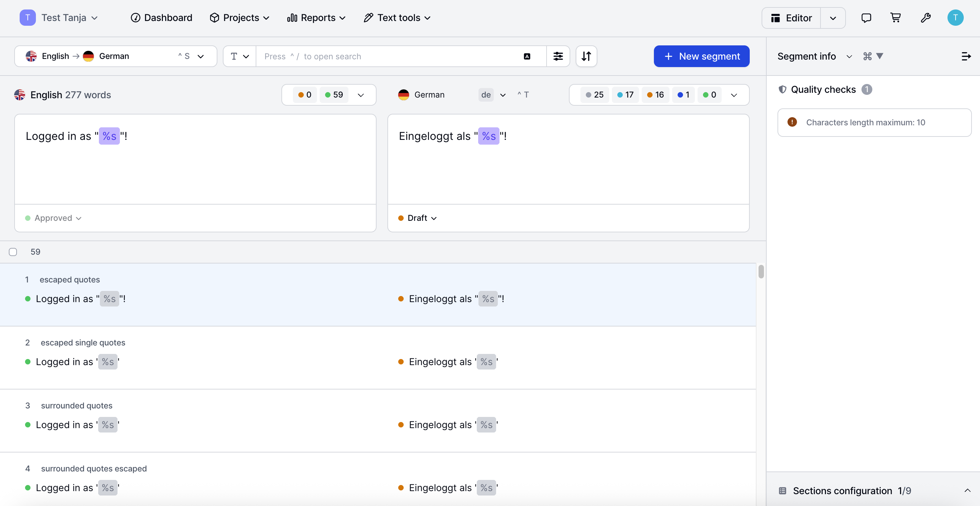Change the Approved status of English source

(x=53, y=218)
